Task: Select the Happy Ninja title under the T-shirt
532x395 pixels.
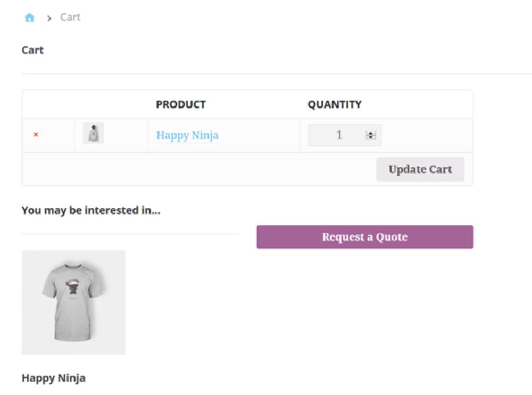Action: (x=53, y=378)
